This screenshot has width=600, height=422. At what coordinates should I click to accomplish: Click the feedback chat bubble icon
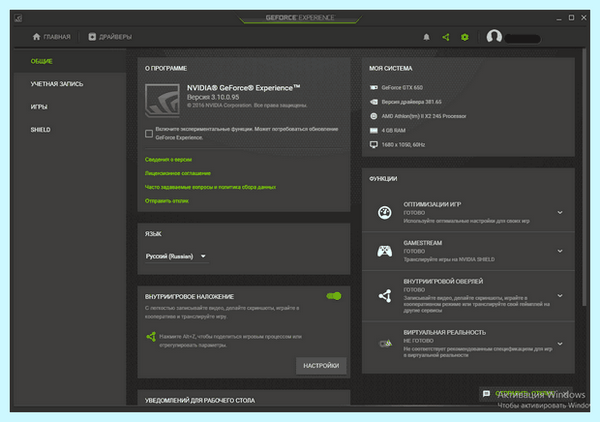point(486,394)
